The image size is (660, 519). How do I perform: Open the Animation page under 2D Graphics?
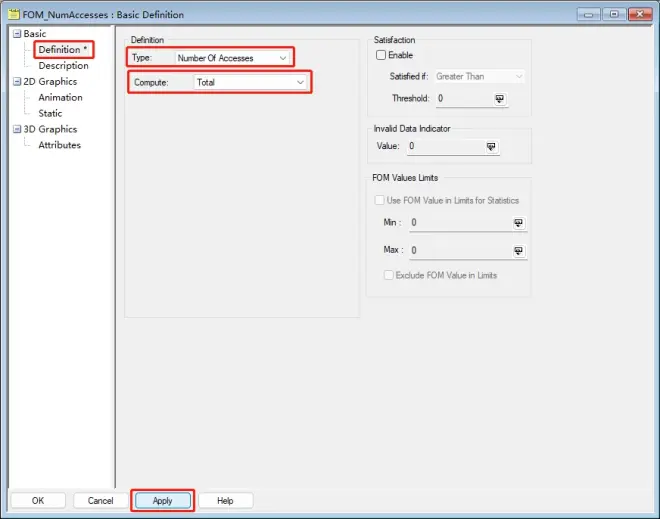pos(60,98)
